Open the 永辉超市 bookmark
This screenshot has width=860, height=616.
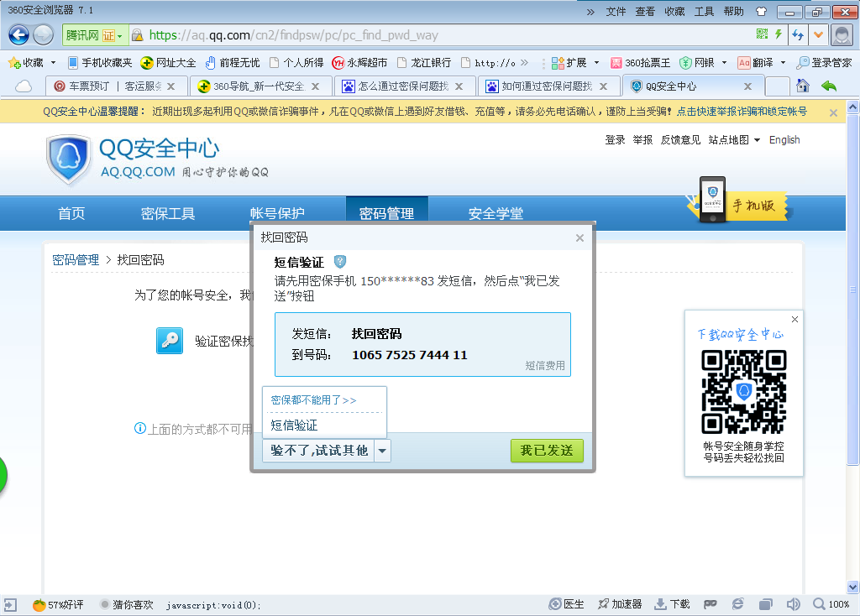[359, 62]
